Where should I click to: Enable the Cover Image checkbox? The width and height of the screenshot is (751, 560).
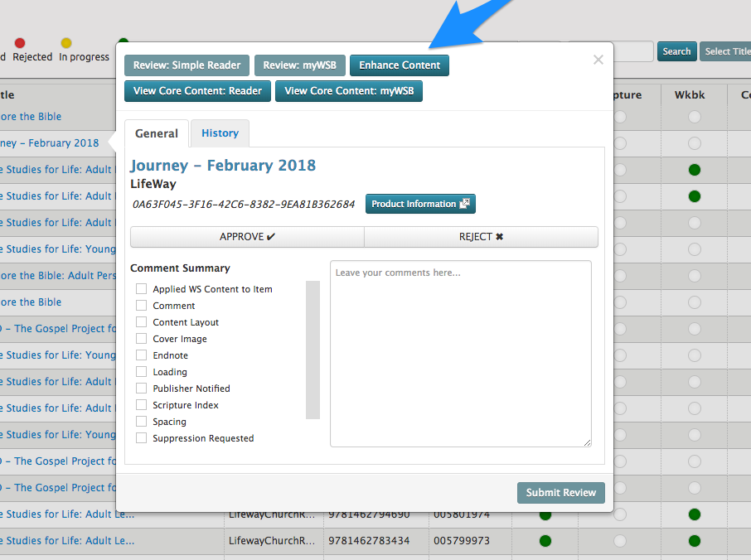pos(142,339)
